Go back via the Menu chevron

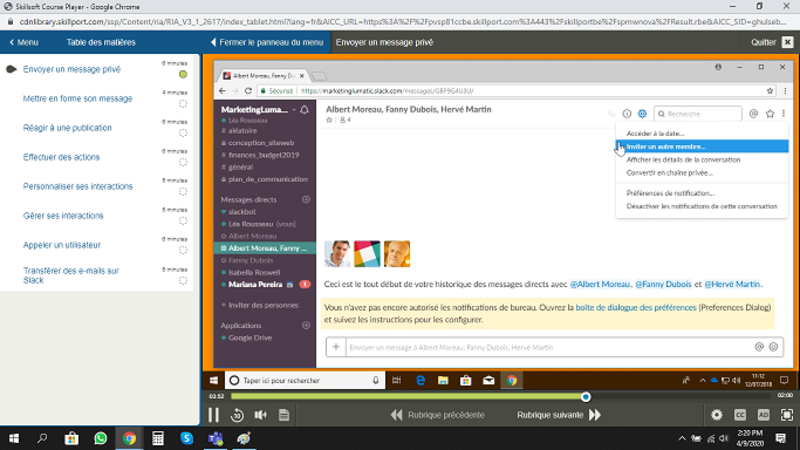[24, 42]
